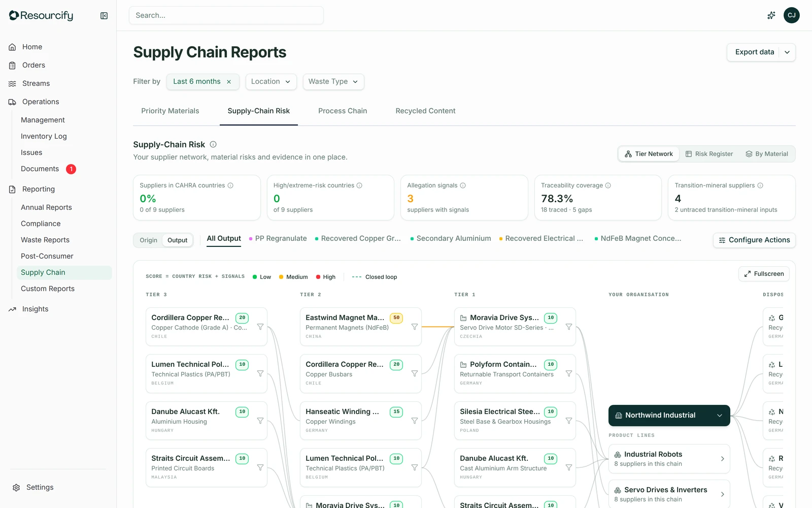The image size is (812, 508).
Task: Switch view to Origin
Action: (x=149, y=240)
